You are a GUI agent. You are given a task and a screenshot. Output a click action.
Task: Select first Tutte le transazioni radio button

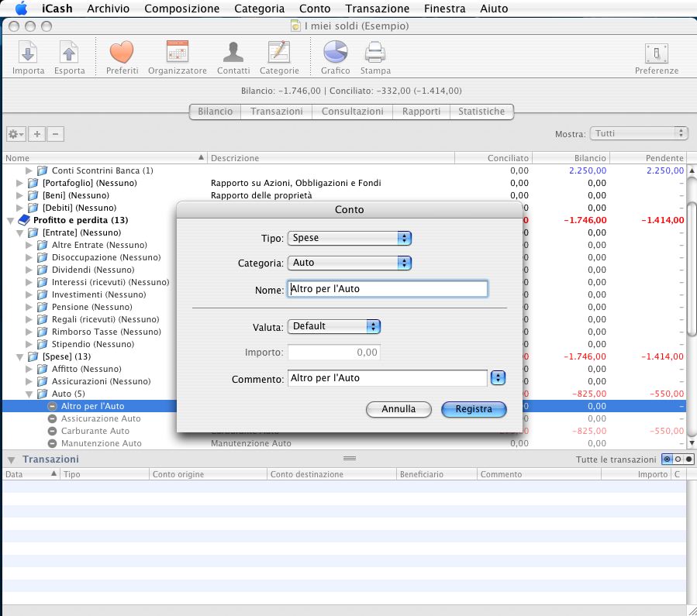click(x=667, y=459)
